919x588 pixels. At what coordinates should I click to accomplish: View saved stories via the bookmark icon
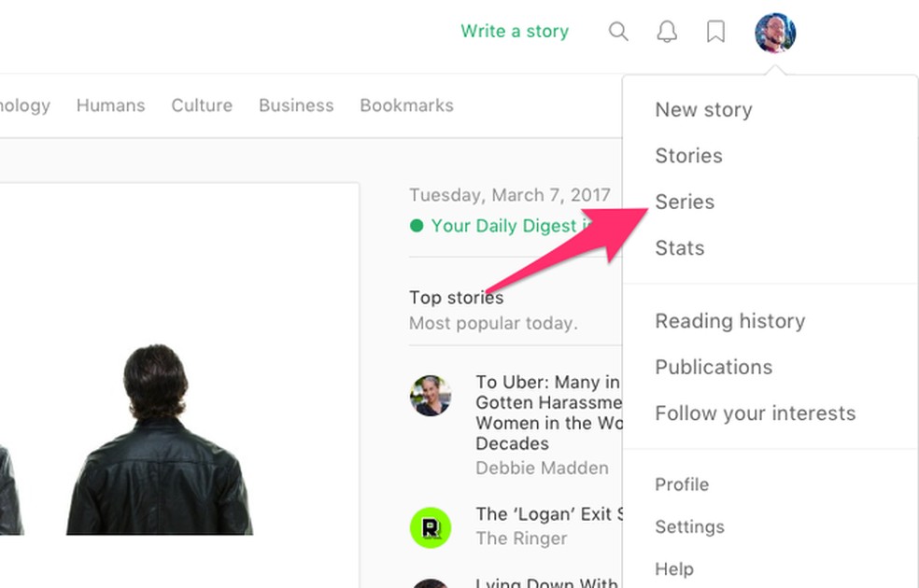pyautogui.click(x=715, y=31)
